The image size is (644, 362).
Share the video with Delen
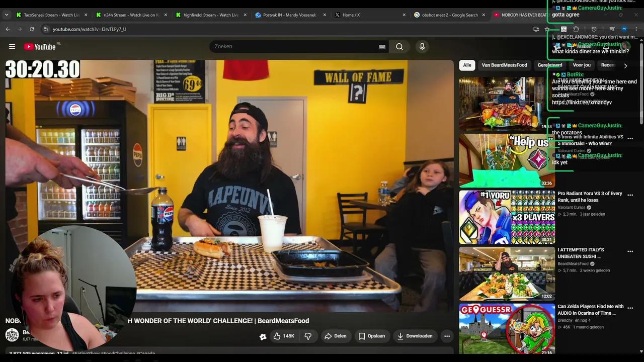335,336
